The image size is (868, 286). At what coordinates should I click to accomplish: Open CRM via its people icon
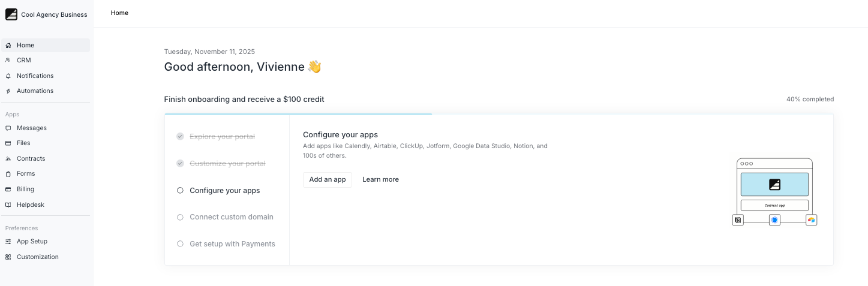pos(8,61)
